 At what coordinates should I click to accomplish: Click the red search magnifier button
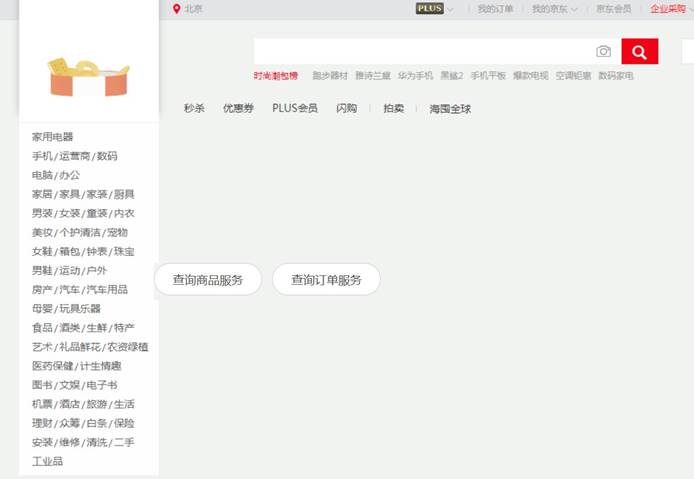coord(639,52)
